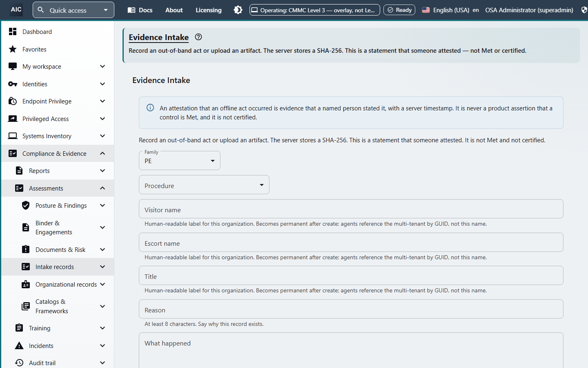Viewport: 588px width, 368px height.
Task: Focus the Visitor name field
Action: [x=351, y=209]
